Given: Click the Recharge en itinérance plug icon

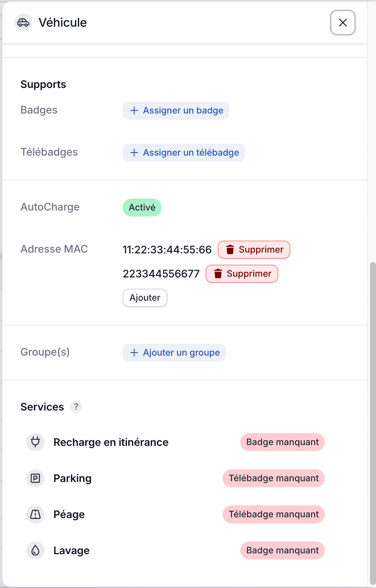Looking at the screenshot, I should pyautogui.click(x=35, y=442).
